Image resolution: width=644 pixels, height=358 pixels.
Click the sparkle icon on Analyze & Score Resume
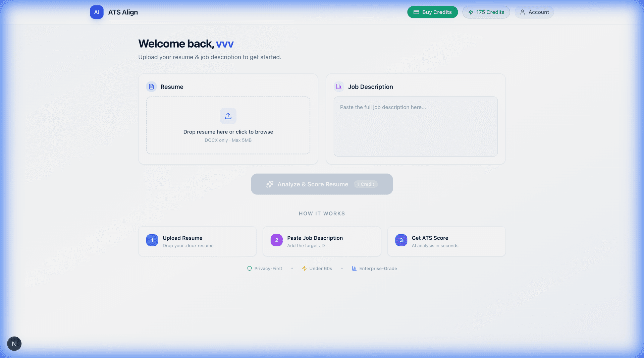tap(270, 184)
